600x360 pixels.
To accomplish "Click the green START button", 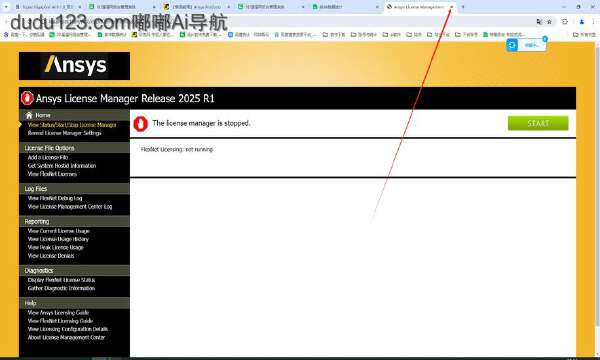I will coord(538,123).
